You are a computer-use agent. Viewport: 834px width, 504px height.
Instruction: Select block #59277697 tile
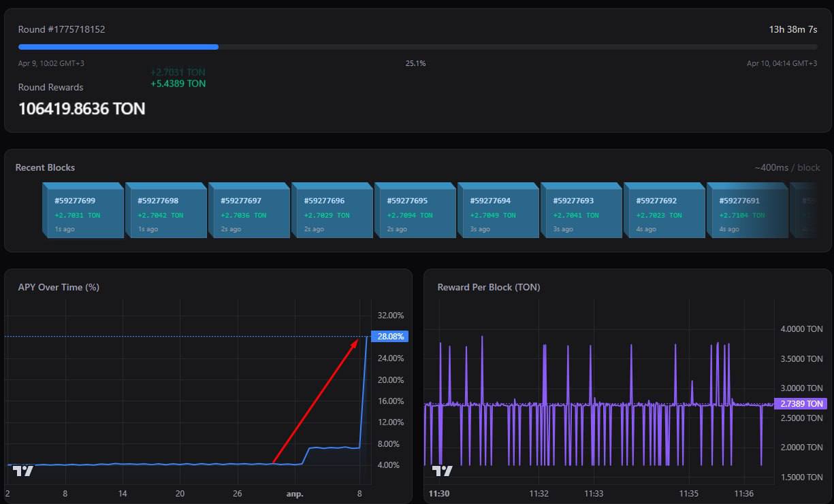248,213
